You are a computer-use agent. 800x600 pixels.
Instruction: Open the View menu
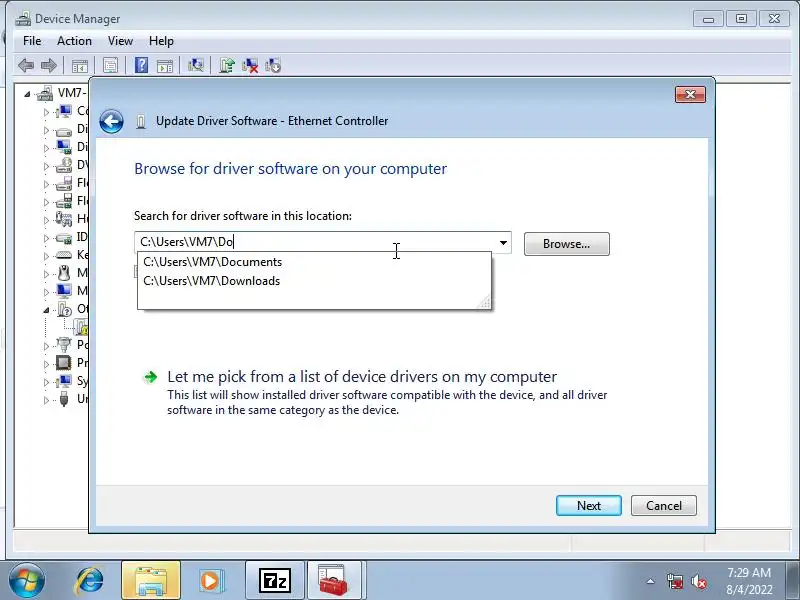(120, 41)
